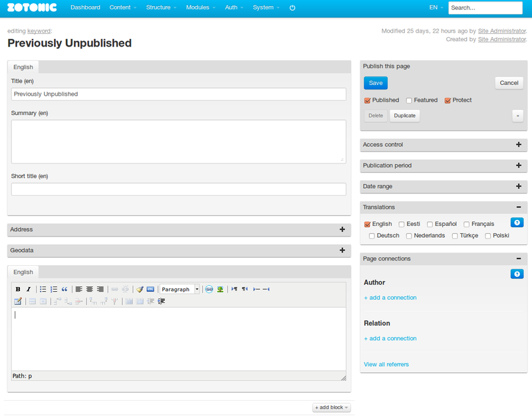Click the split table cells icon
Screen dimensions: 532x416
129,301
